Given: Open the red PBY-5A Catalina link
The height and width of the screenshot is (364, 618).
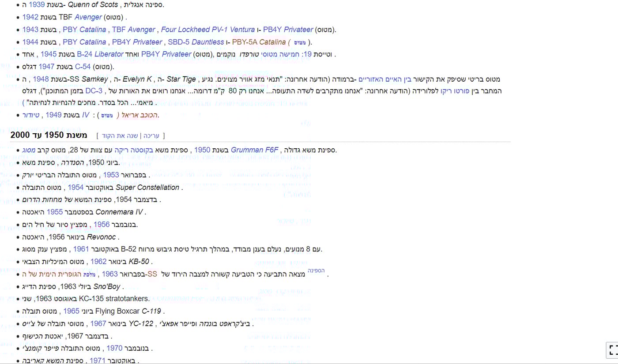Looking at the screenshot, I should click(x=259, y=42).
